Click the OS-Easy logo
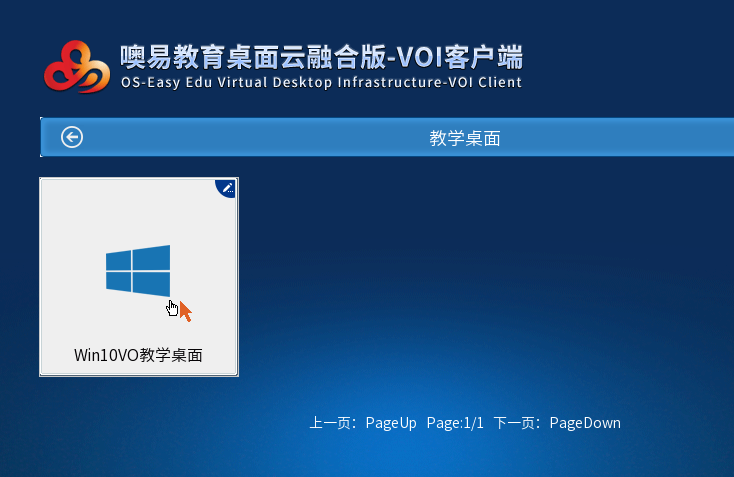The image size is (734, 477). click(75, 66)
